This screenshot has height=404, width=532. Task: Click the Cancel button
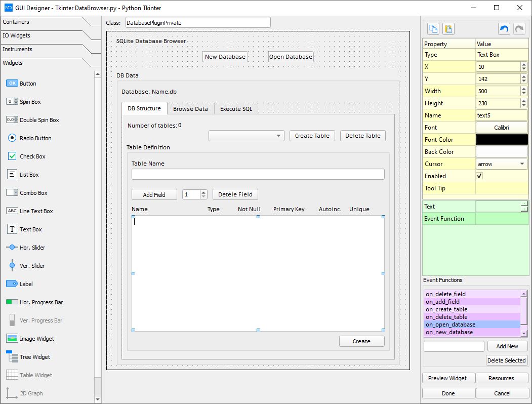pos(502,393)
